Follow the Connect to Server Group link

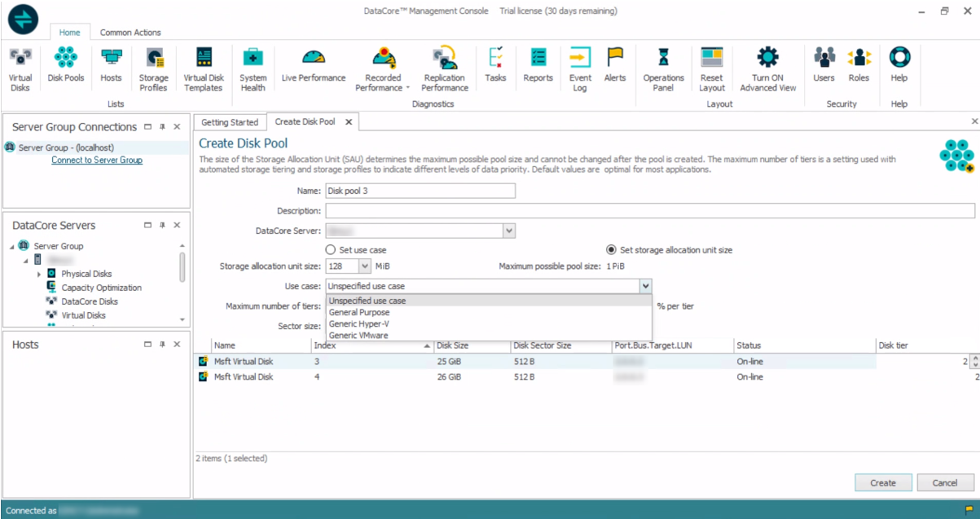tap(97, 161)
